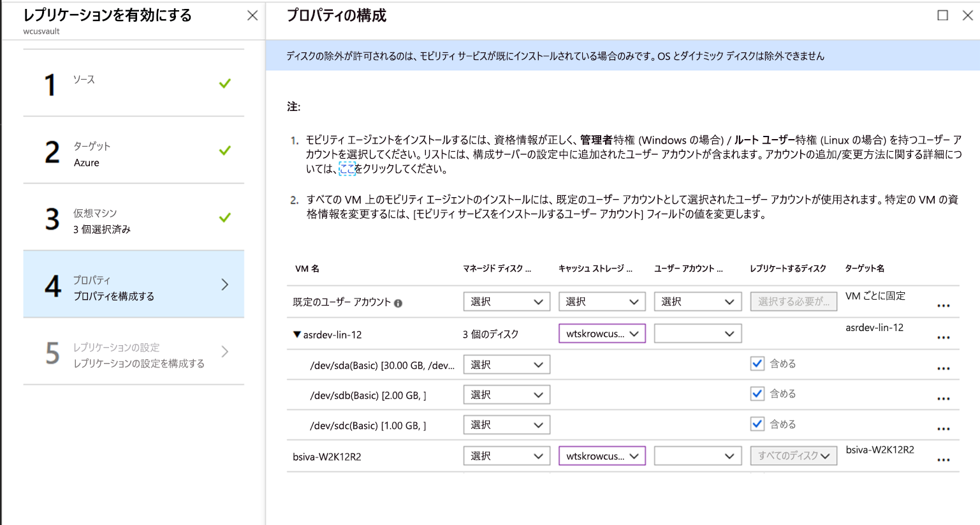The image size is (980, 525).
Task: Select the /dev/sdb(Basic) disk row label
Action: [368, 396]
